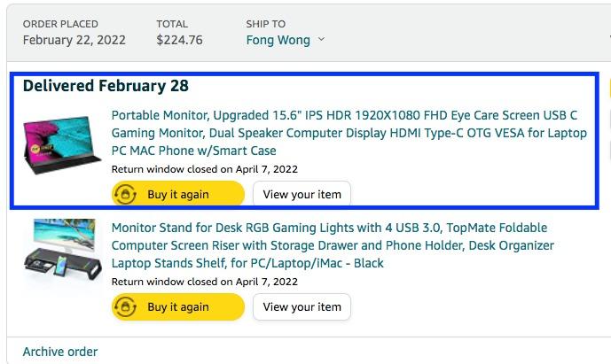Open the Fong Wong recipient link
Screen dimensions: 611x364
coord(278,40)
